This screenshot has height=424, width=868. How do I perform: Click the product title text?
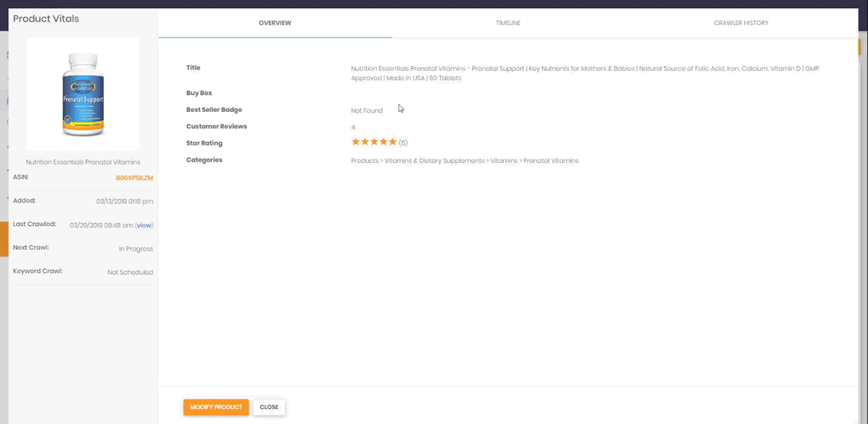point(585,73)
